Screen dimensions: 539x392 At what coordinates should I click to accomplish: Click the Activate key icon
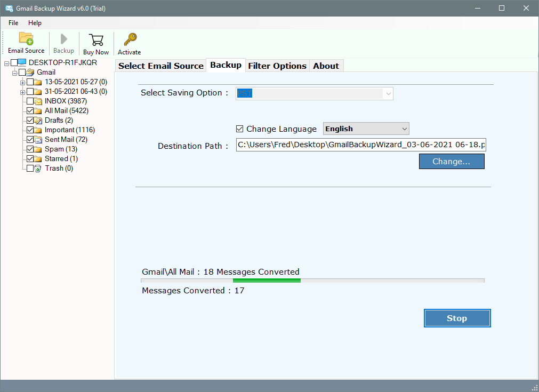pos(130,39)
